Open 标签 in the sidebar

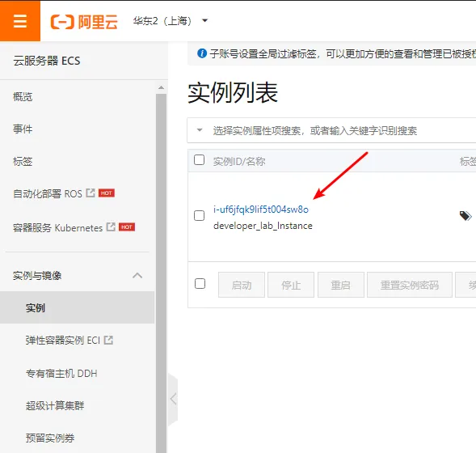tap(23, 161)
